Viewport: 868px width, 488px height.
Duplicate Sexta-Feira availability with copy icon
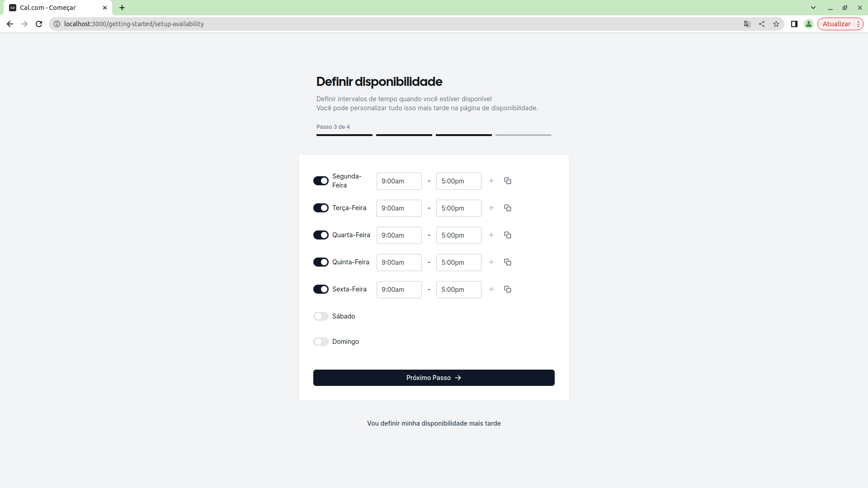click(x=507, y=289)
